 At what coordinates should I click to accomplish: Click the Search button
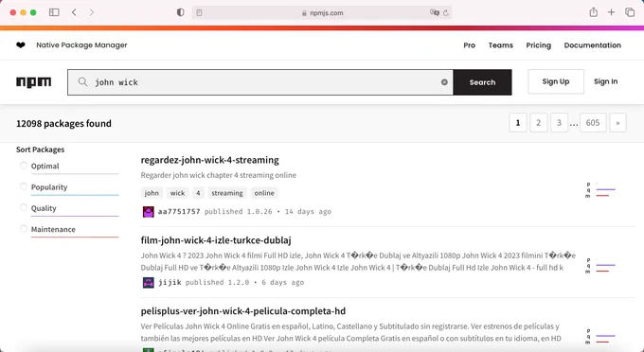pyautogui.click(x=483, y=82)
